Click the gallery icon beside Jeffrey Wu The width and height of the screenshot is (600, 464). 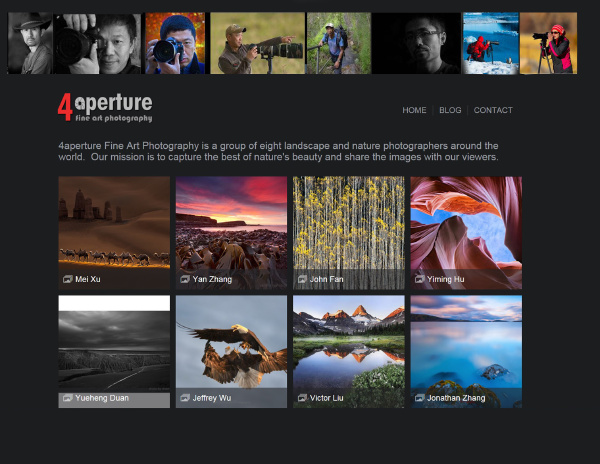(184, 398)
